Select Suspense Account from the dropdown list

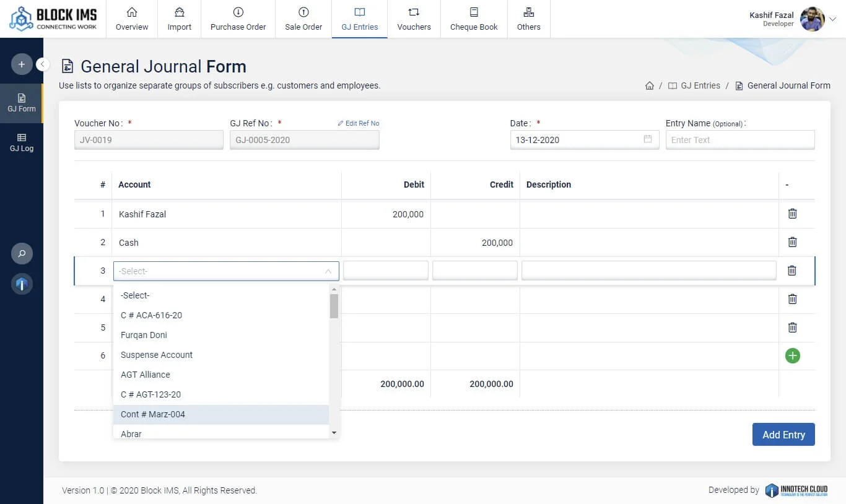pos(157,355)
